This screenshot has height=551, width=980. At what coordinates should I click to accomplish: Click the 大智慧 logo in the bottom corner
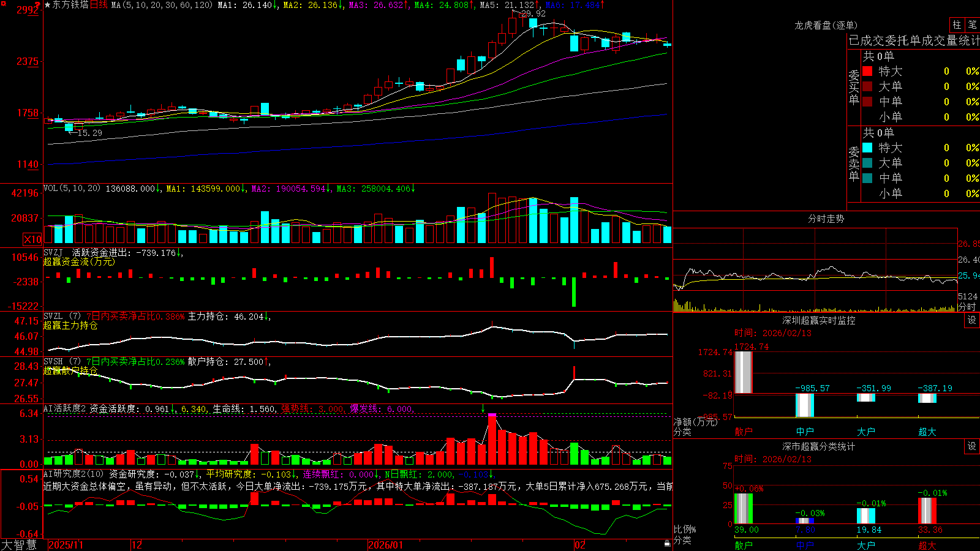point(19,544)
